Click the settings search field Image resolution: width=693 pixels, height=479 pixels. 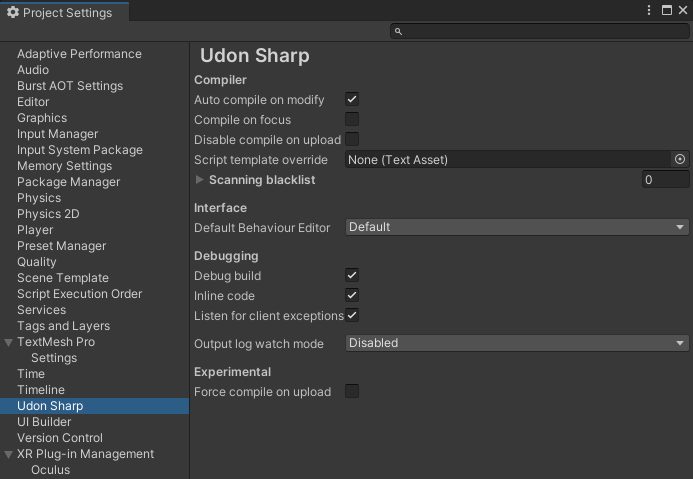[540, 31]
